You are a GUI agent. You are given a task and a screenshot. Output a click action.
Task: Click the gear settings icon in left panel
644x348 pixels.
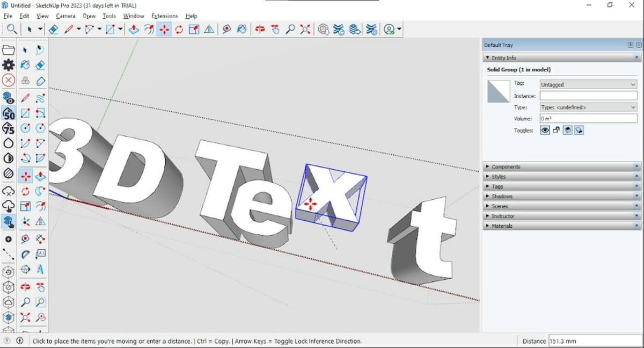tap(8, 65)
